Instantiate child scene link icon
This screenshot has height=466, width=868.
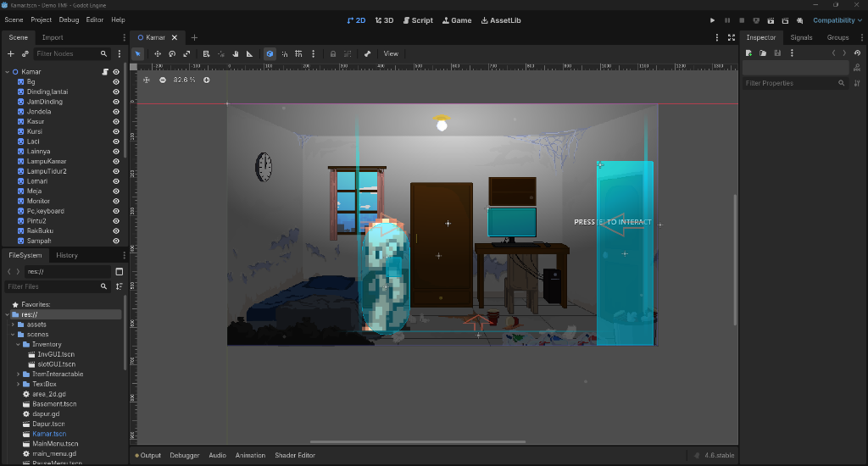click(25, 53)
